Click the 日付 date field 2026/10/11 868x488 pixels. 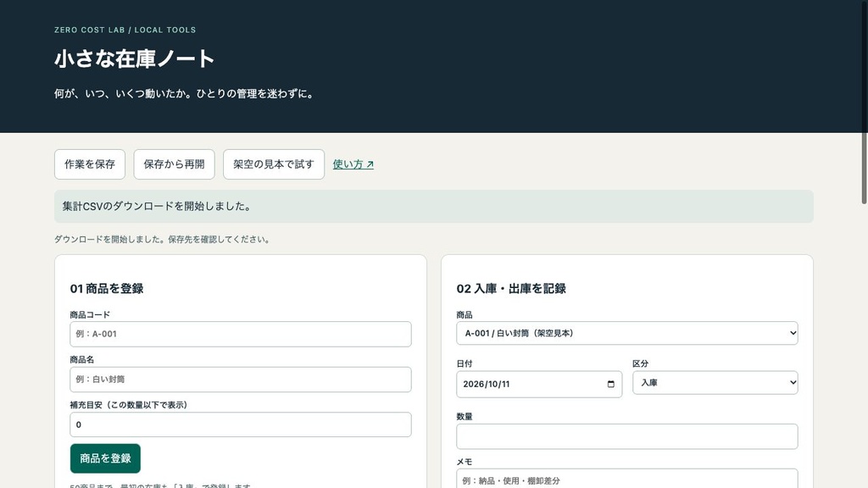click(x=538, y=384)
